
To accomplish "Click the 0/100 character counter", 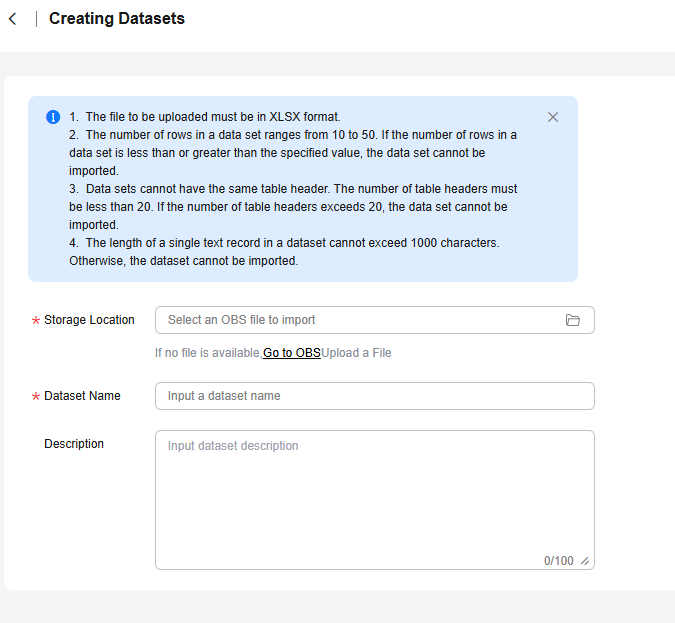I will pyautogui.click(x=558, y=561).
